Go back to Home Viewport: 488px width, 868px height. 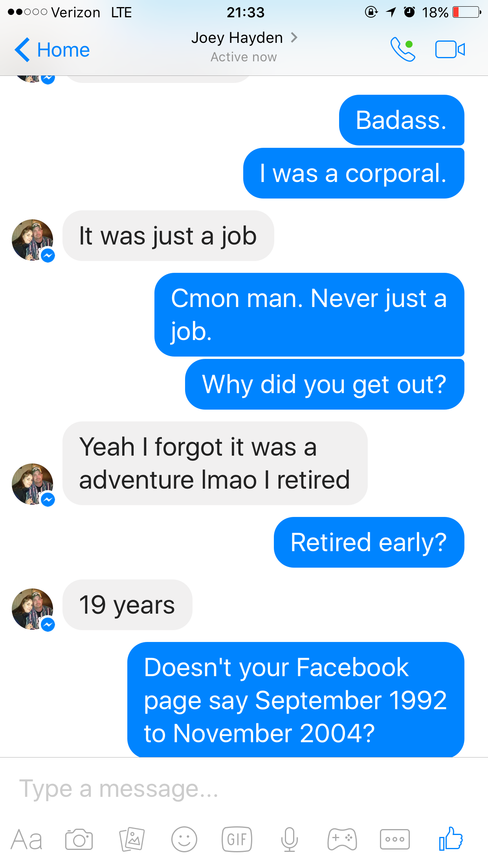(x=52, y=50)
